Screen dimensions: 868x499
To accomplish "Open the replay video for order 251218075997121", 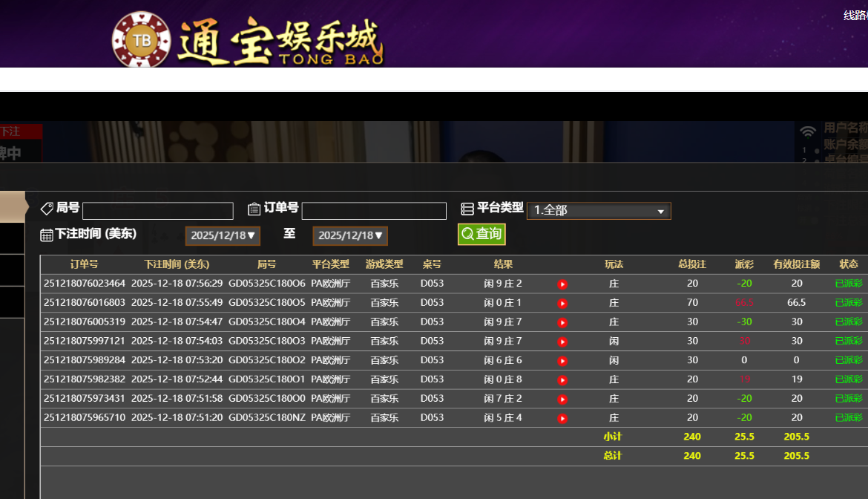I will tap(562, 342).
